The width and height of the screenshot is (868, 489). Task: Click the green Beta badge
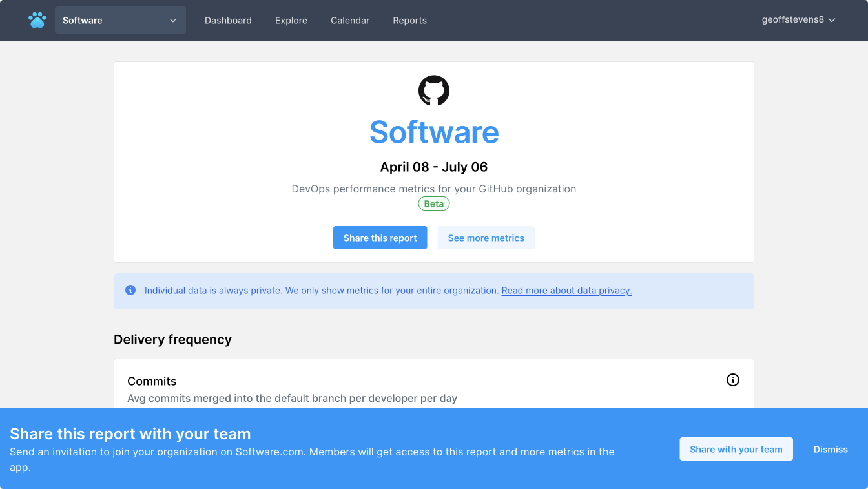coord(434,203)
